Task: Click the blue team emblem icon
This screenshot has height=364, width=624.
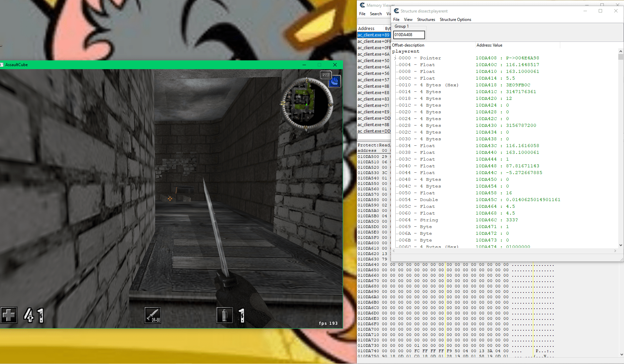Action: click(x=335, y=81)
